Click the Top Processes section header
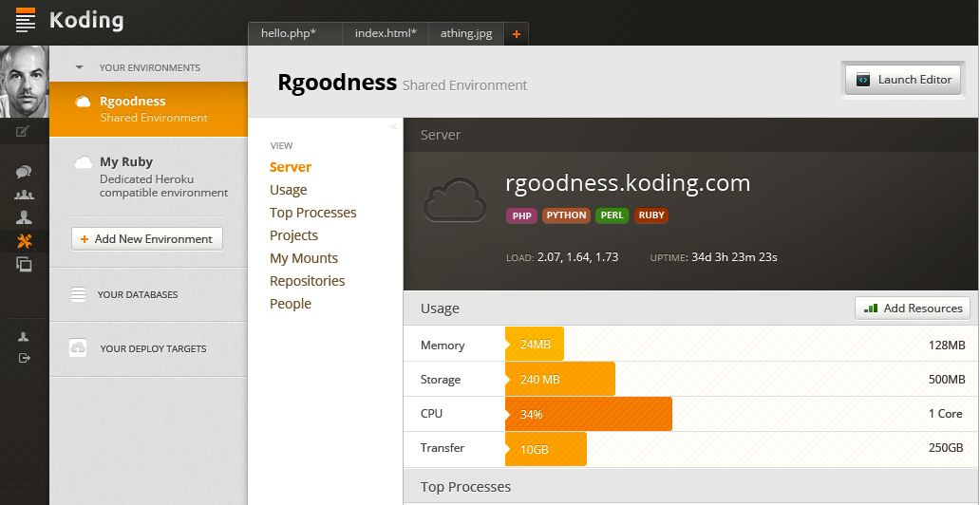The width and height of the screenshot is (980, 505). click(691, 486)
